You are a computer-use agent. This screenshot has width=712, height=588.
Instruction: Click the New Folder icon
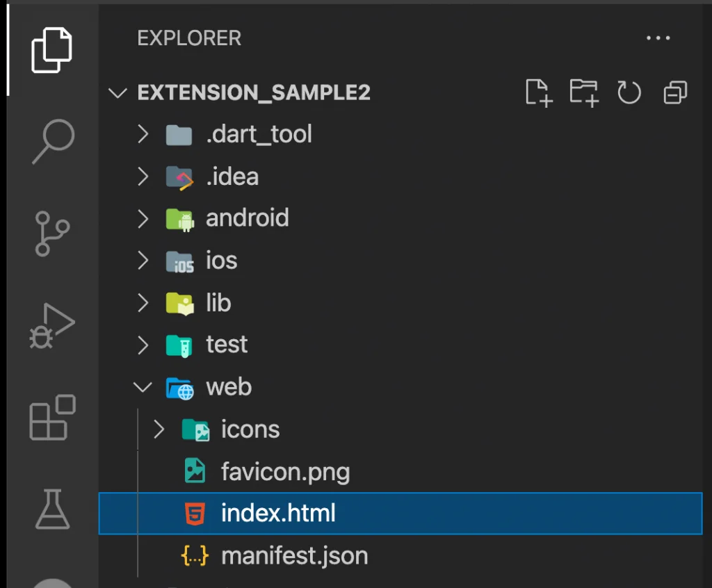pos(583,92)
